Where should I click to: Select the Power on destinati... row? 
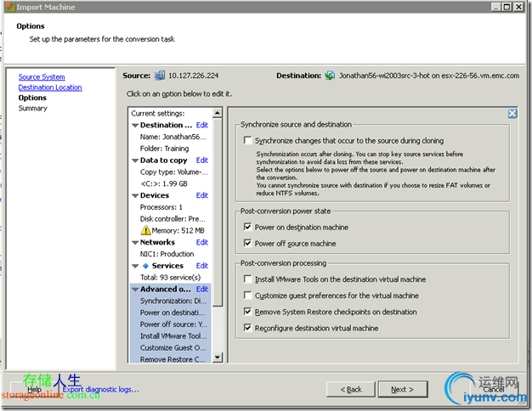[x=173, y=312]
